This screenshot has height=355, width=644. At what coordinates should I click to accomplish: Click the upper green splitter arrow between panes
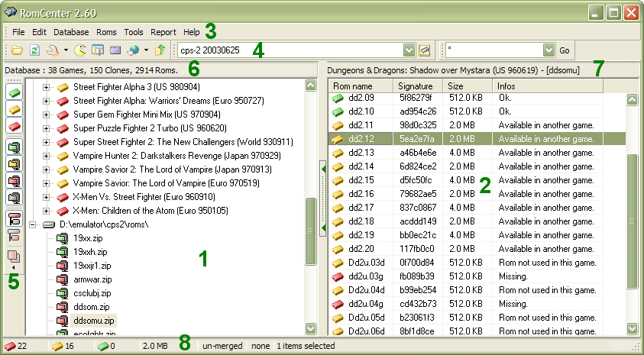tap(323, 169)
